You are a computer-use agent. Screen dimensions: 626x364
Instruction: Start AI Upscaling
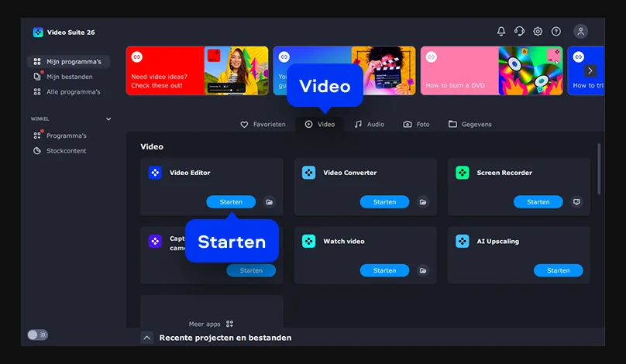(558, 270)
